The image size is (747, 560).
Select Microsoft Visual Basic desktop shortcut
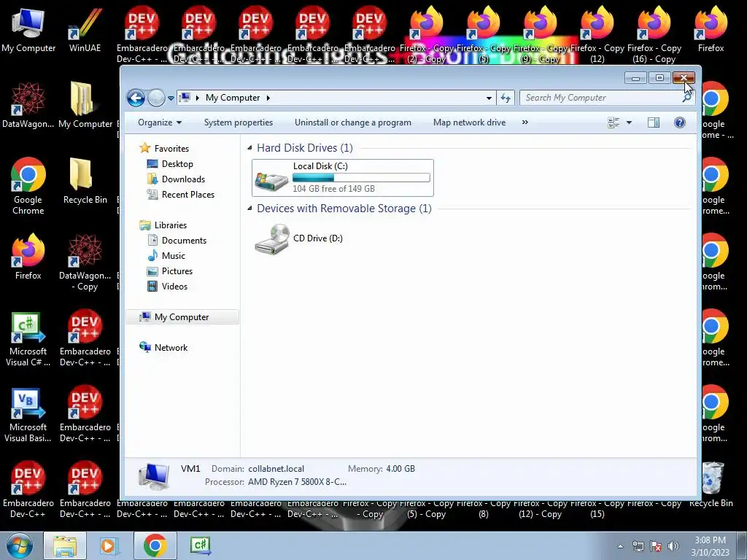28,415
